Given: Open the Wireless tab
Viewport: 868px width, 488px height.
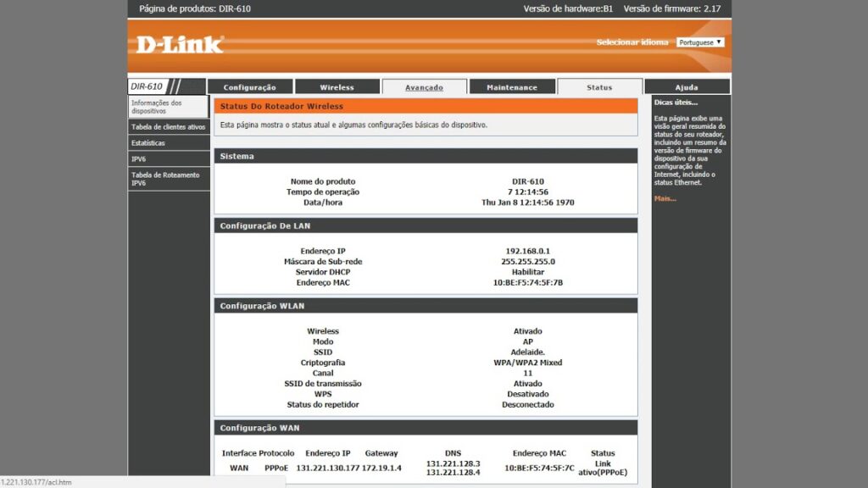Looking at the screenshot, I should click(x=337, y=87).
